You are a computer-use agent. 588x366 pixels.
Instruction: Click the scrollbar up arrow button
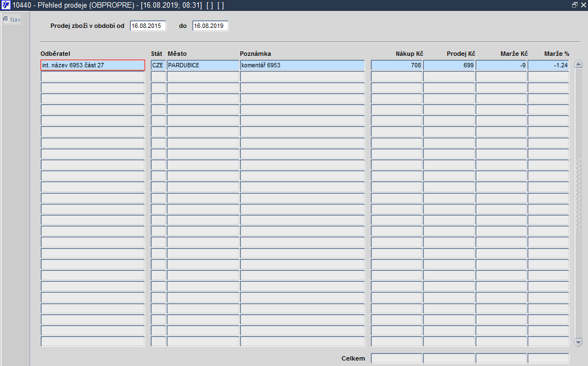(x=578, y=64)
